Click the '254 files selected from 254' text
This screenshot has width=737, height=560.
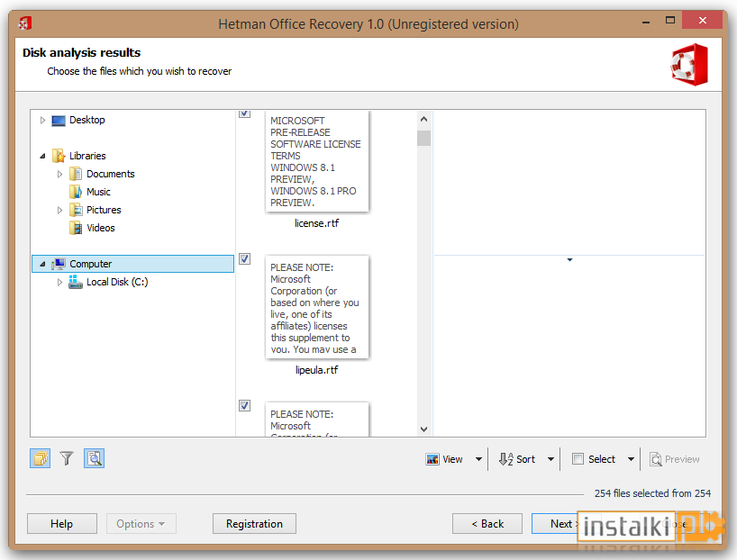coord(652,493)
